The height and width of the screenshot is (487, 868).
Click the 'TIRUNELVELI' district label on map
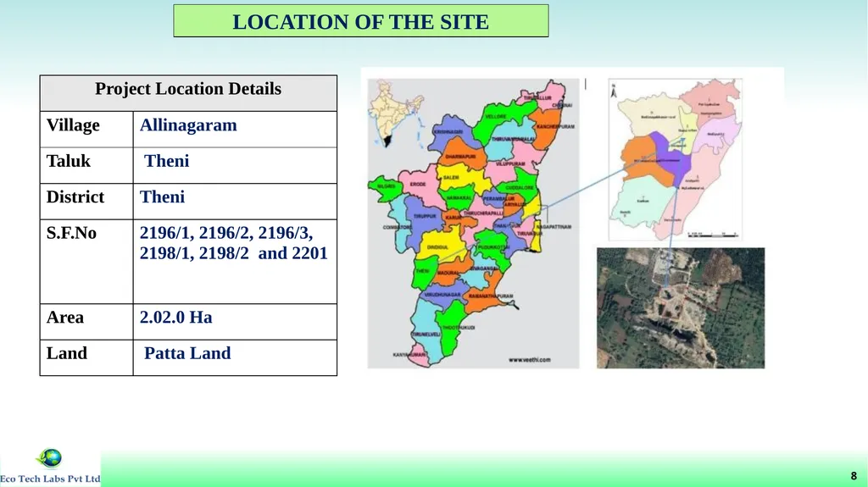(426, 335)
